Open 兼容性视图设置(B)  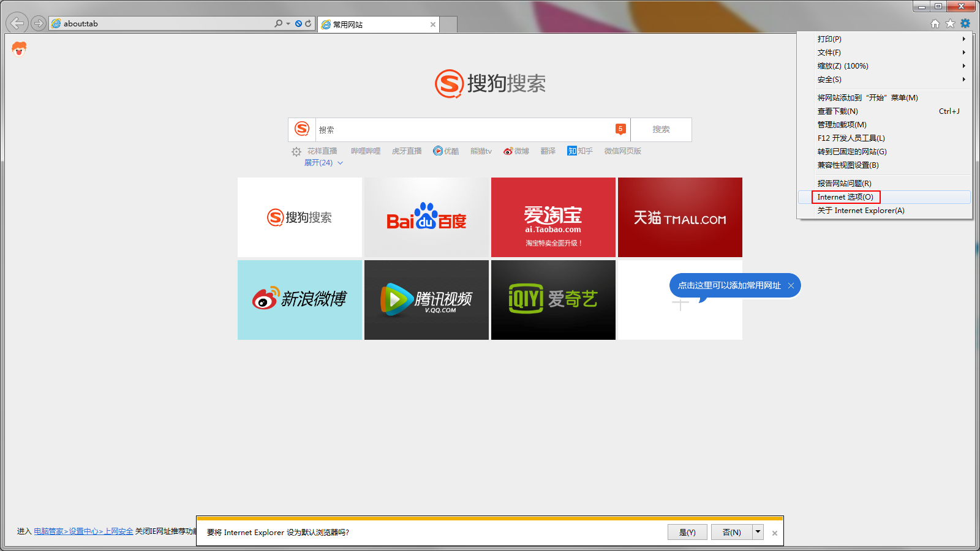[x=885, y=165]
